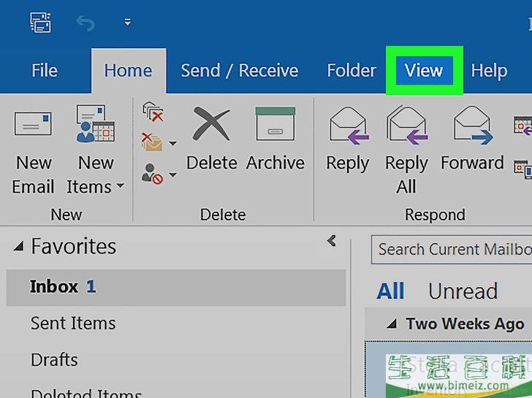Select the Home ribbon tab
The height and width of the screenshot is (398, 532).
click(129, 71)
